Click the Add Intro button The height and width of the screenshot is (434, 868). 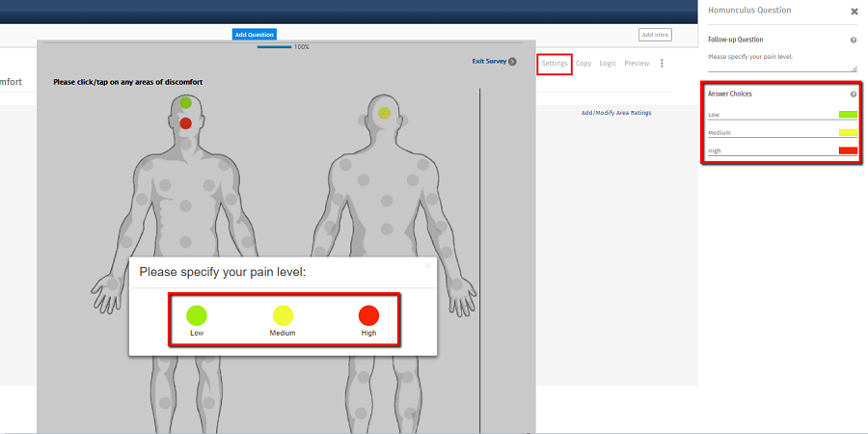tap(655, 35)
